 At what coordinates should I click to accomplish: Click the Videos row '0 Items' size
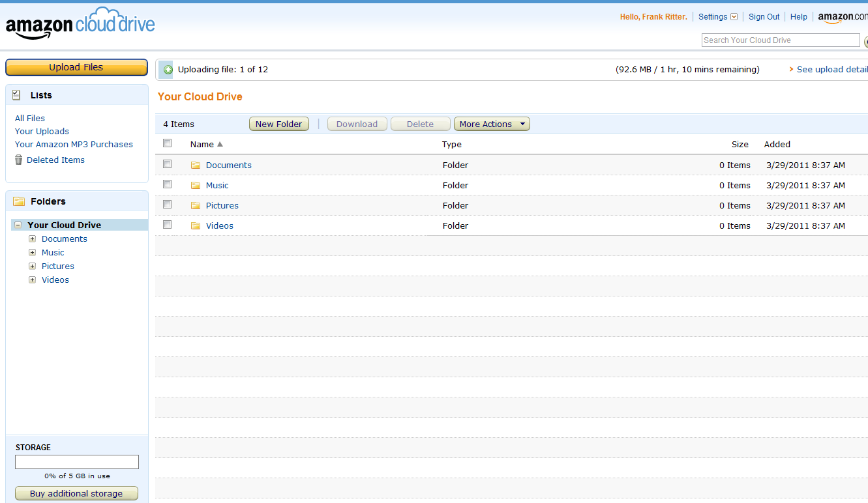point(735,225)
